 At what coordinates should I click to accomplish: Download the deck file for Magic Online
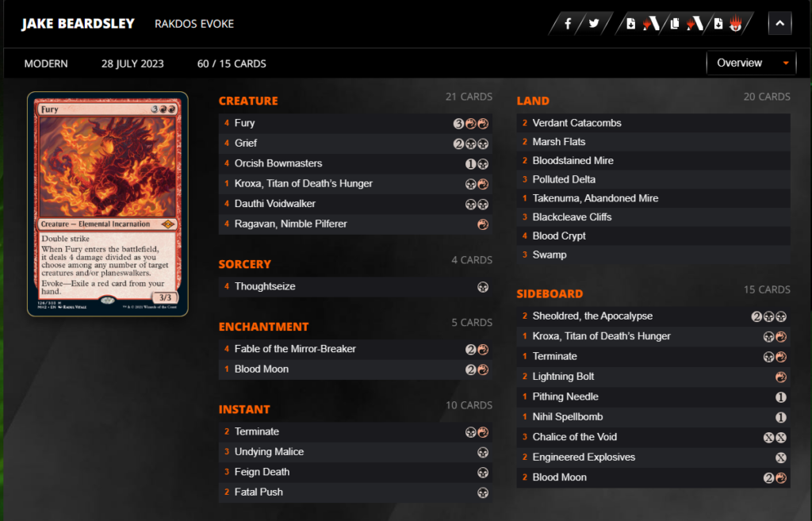pyautogui.click(x=728, y=24)
